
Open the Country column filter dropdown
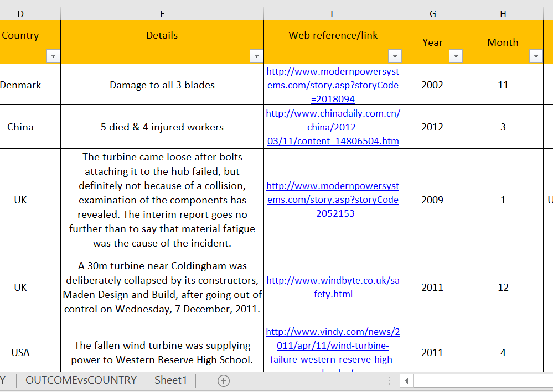(x=53, y=56)
